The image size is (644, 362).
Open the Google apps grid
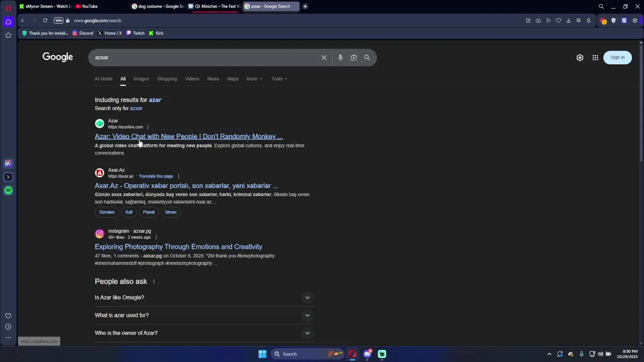(x=595, y=58)
